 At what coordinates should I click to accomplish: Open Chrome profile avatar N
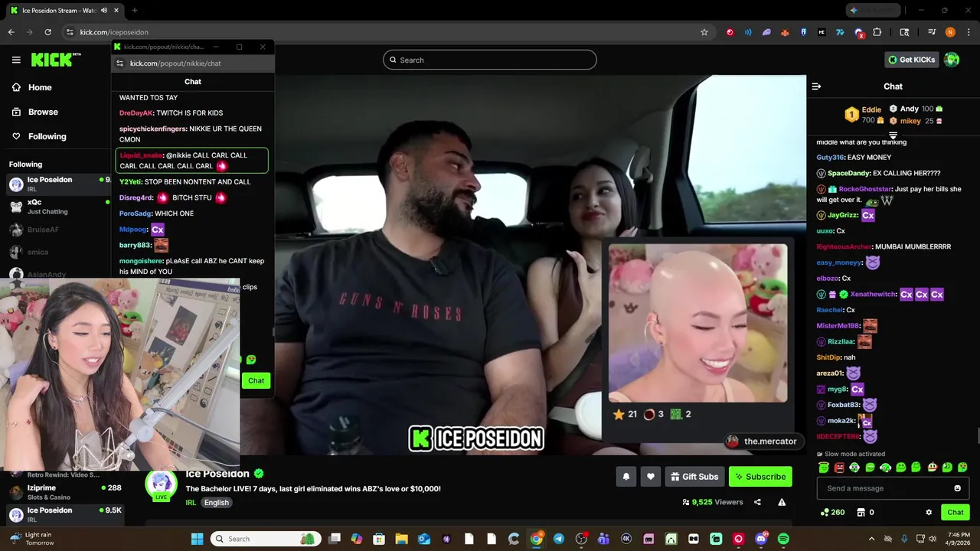(950, 32)
